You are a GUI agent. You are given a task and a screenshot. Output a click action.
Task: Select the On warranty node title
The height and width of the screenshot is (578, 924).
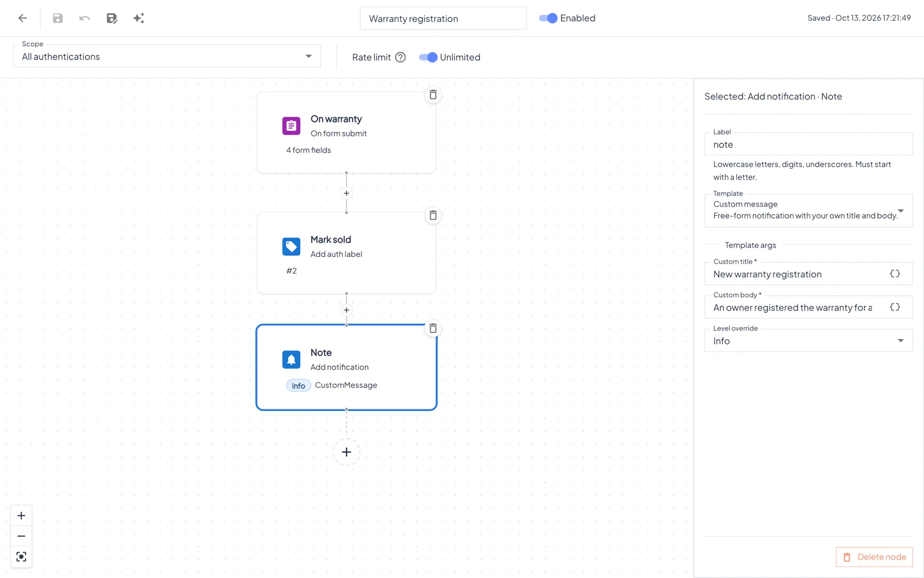tap(336, 119)
